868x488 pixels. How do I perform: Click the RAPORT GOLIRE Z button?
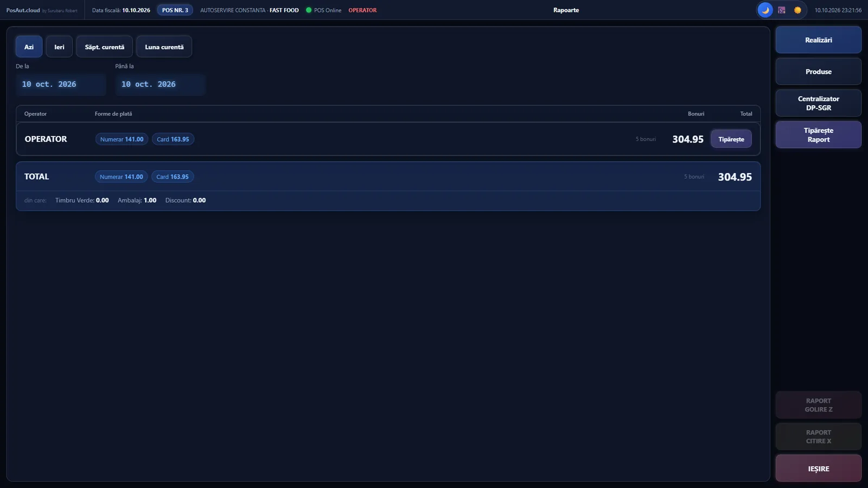818,405
